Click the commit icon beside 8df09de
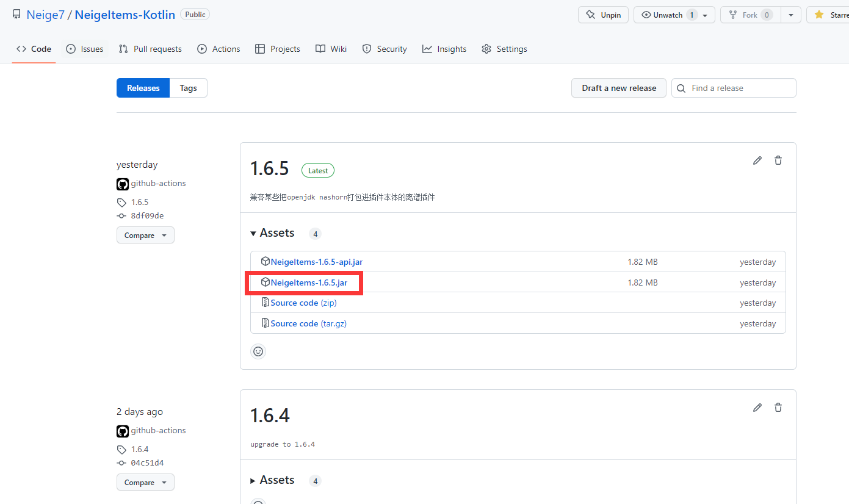The width and height of the screenshot is (849, 504). click(121, 215)
